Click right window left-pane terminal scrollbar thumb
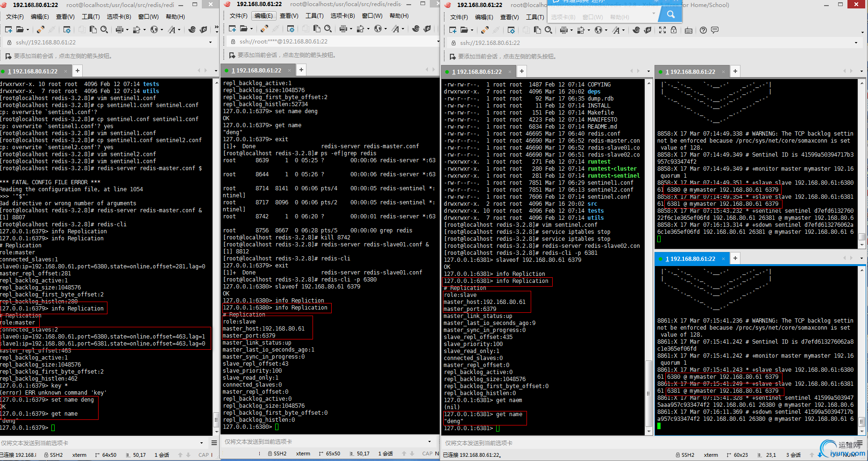Screen dimensions: 868x461 (x=648, y=393)
